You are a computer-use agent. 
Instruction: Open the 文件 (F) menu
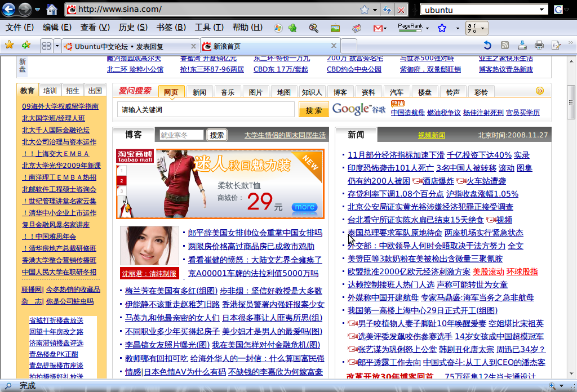click(x=20, y=28)
